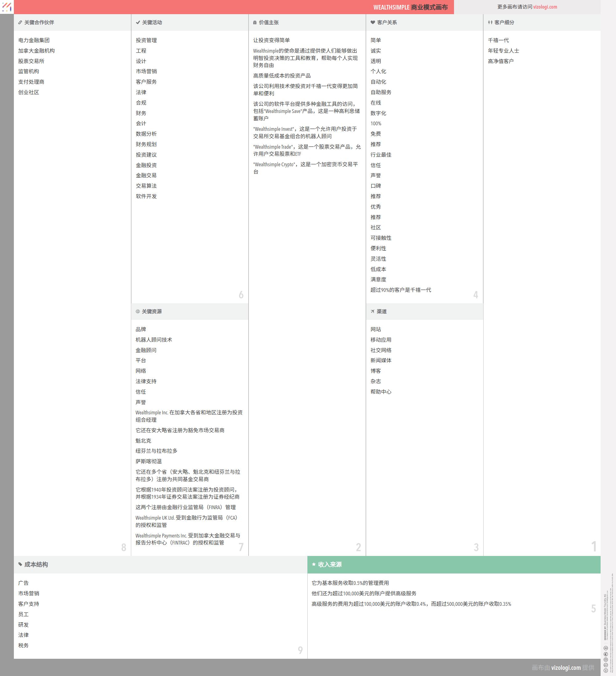Click the gift icon beside 价值主张
This screenshot has height=676, width=616.
(255, 22)
